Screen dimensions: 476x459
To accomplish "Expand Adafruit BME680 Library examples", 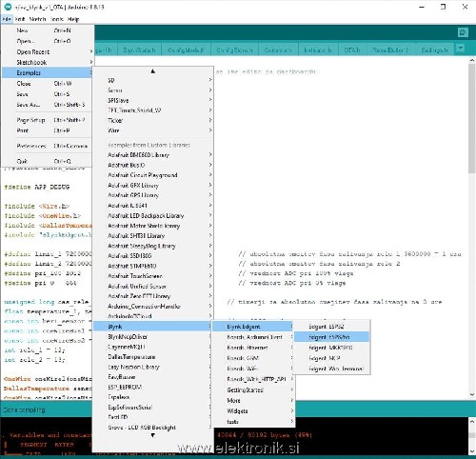I will tap(153, 155).
